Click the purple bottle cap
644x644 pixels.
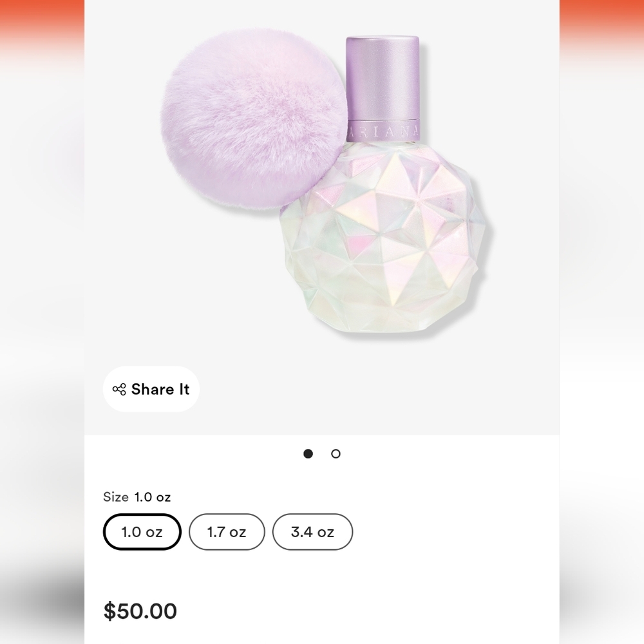click(383, 78)
